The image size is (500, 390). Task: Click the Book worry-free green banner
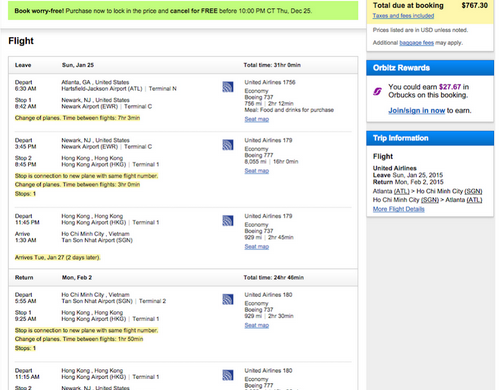point(183,11)
